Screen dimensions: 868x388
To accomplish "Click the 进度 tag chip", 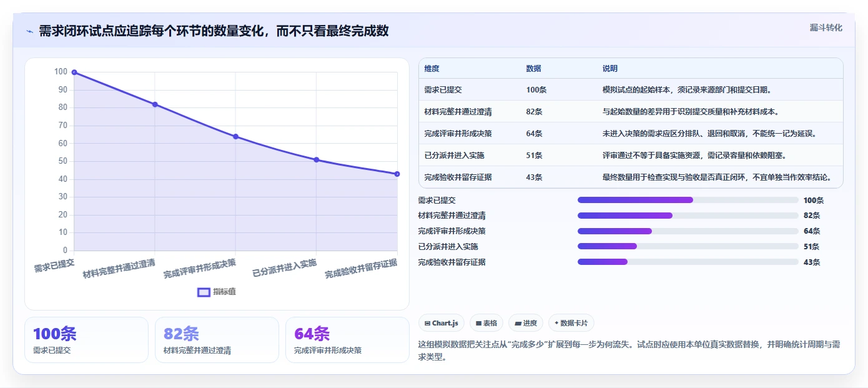I will coord(526,323).
